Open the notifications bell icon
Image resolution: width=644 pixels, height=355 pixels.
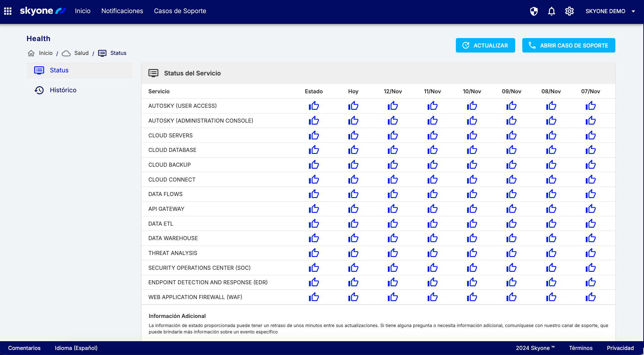tap(552, 11)
